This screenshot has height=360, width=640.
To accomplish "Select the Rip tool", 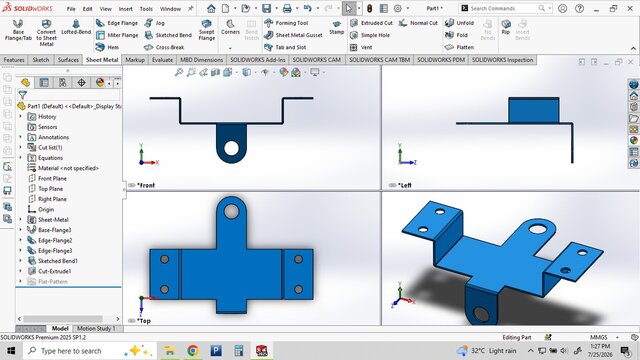I will [x=506, y=27].
